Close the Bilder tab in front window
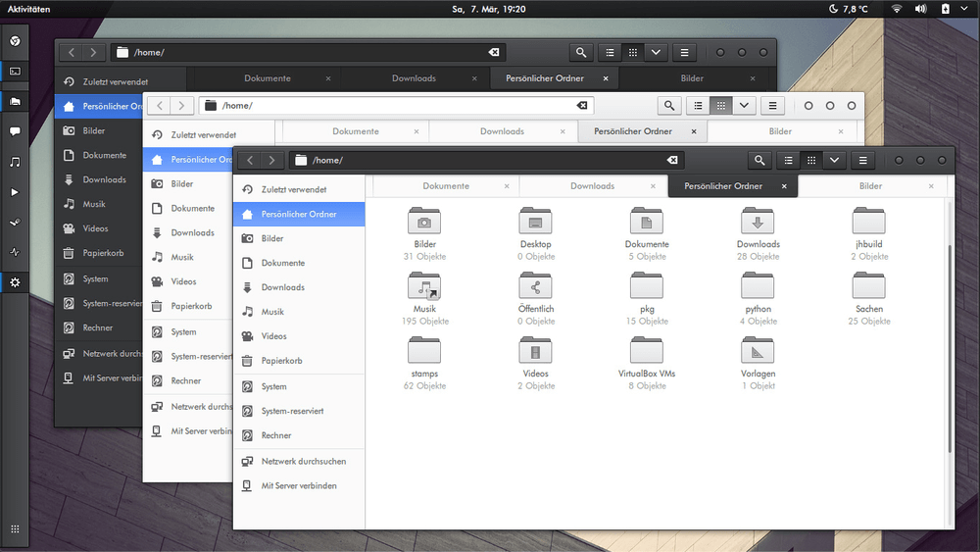This screenshot has width=980, height=552. click(931, 186)
